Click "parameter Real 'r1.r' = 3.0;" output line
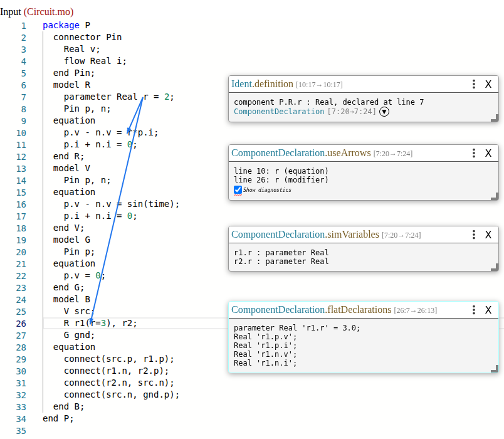Viewport: 504px width, 439px height. click(297, 328)
